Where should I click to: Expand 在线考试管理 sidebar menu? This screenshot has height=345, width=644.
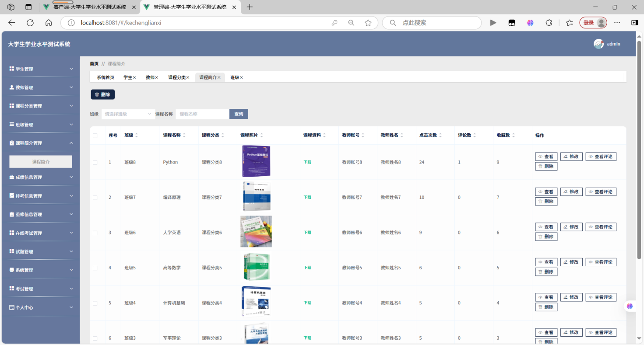41,233
